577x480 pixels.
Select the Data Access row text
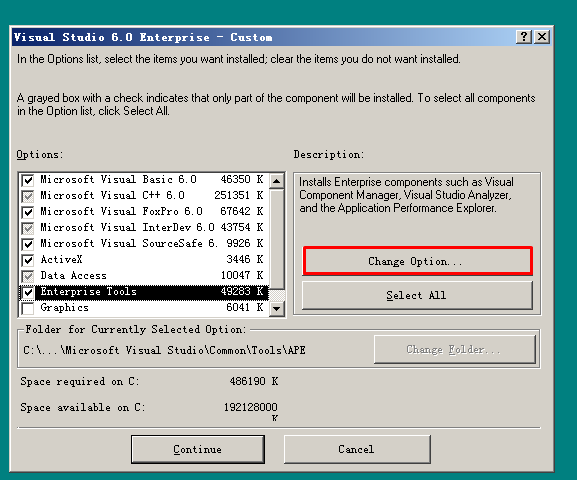click(x=74, y=275)
